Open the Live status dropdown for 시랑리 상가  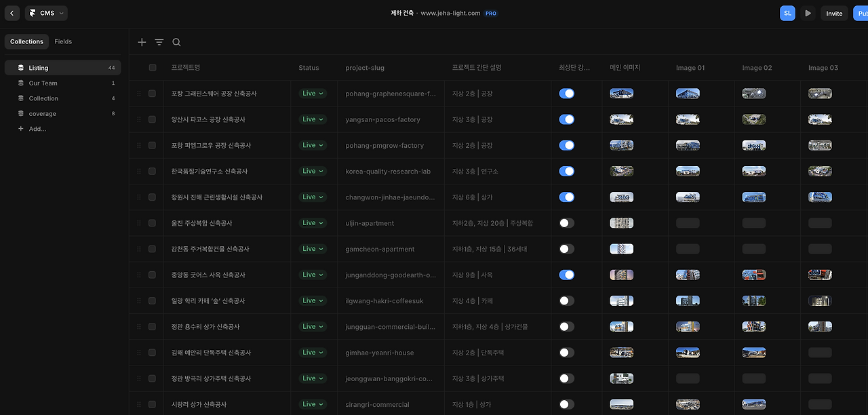coord(313,403)
